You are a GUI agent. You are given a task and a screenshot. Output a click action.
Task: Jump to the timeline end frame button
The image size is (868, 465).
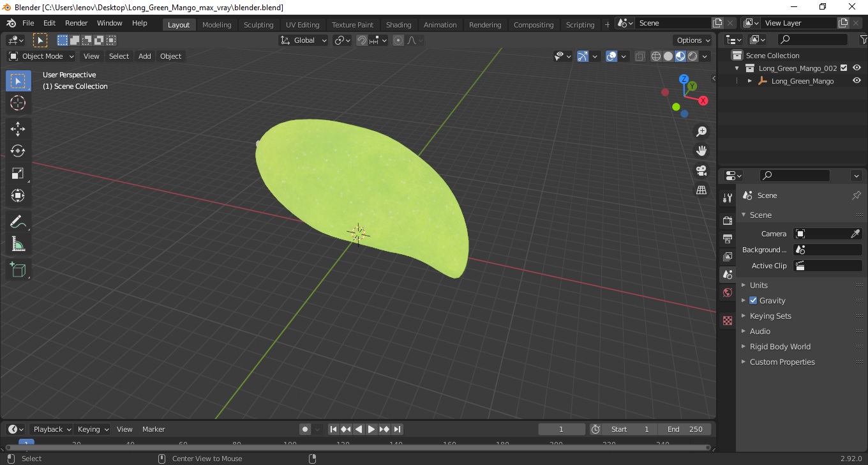click(397, 429)
